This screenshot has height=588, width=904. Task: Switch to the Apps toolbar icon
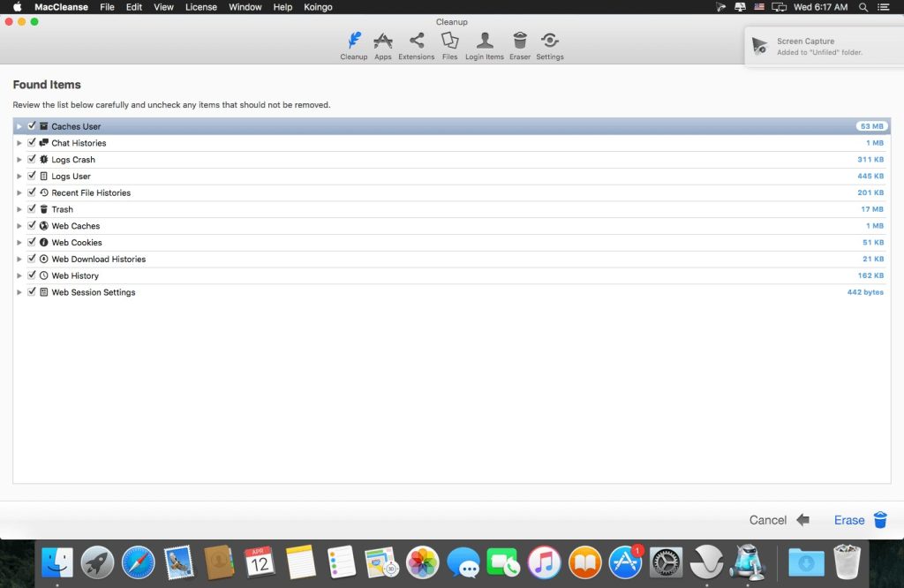[382, 45]
